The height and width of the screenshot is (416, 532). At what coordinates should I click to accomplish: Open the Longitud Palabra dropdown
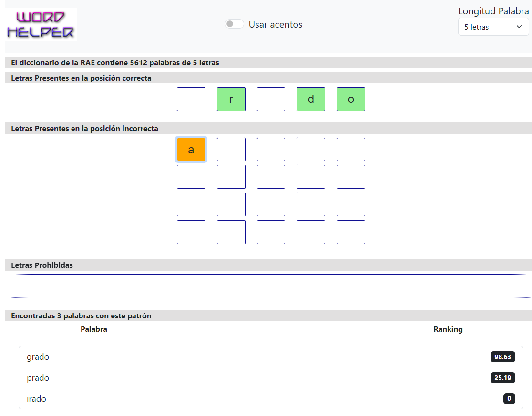click(x=493, y=27)
